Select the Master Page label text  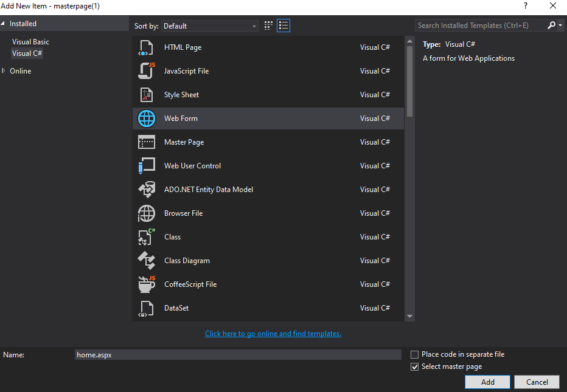coord(184,142)
